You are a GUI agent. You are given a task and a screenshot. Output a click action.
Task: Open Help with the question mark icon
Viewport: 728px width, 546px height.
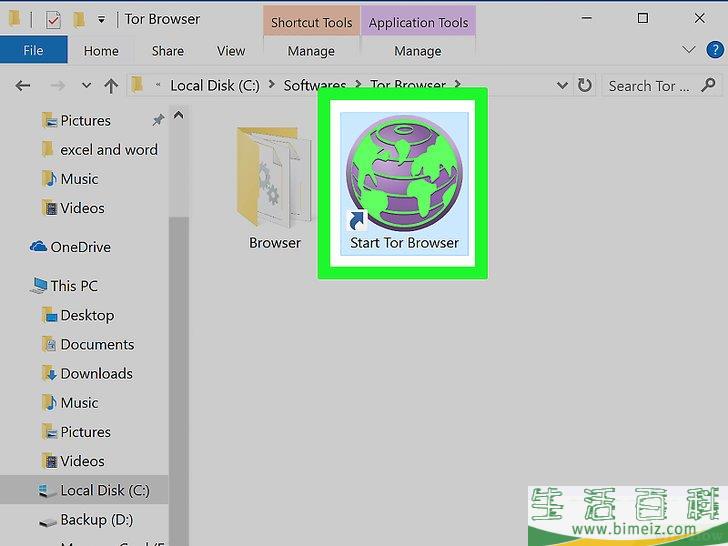(x=715, y=49)
